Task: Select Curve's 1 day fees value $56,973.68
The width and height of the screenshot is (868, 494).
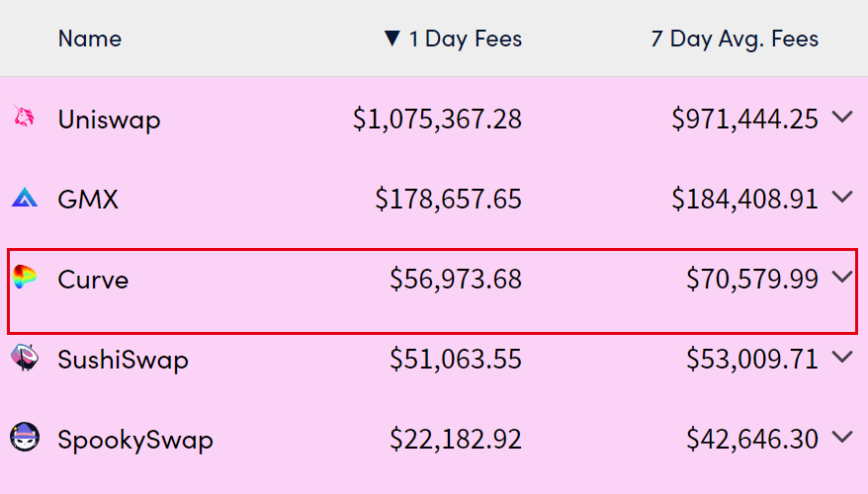Action: click(x=456, y=279)
